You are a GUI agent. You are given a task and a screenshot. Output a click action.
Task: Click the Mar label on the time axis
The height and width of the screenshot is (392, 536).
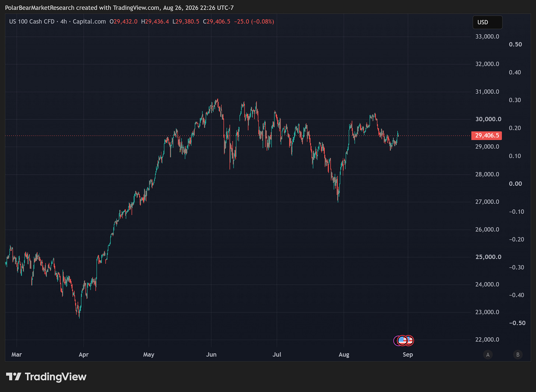pos(17,354)
